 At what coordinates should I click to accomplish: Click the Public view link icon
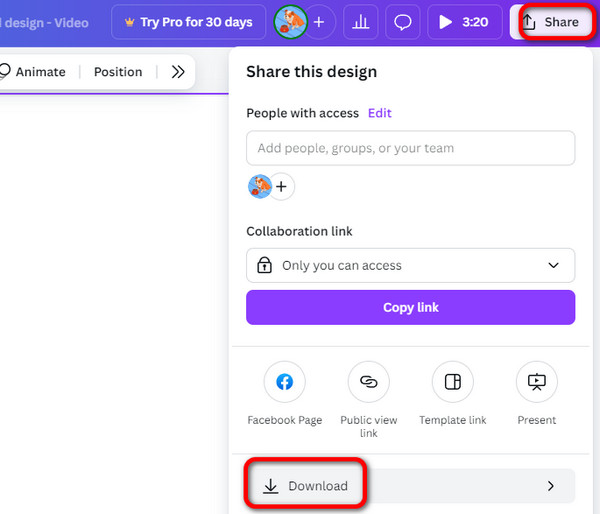pos(368,382)
